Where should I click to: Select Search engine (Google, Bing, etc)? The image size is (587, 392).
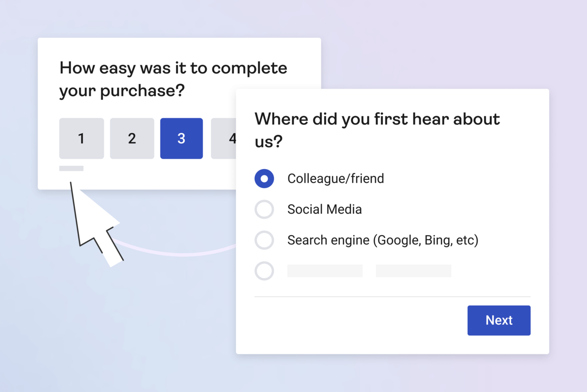(264, 240)
